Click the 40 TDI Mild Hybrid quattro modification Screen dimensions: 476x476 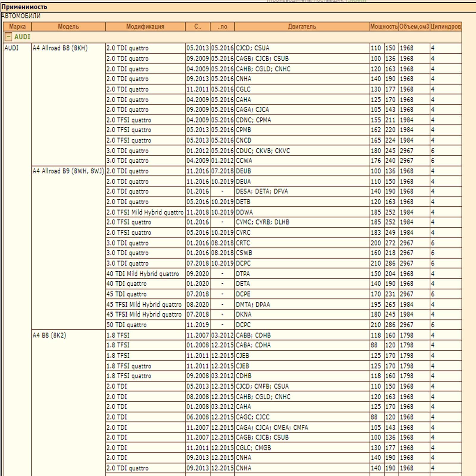click(x=143, y=274)
